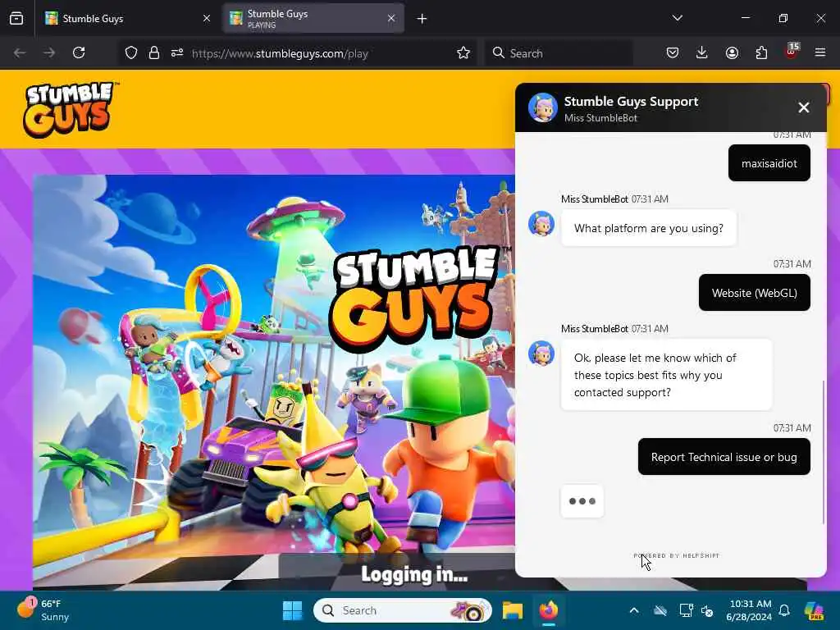Screen dimensions: 840x630
Task: Open the clock showing 10:31 AM
Action: pos(749,610)
